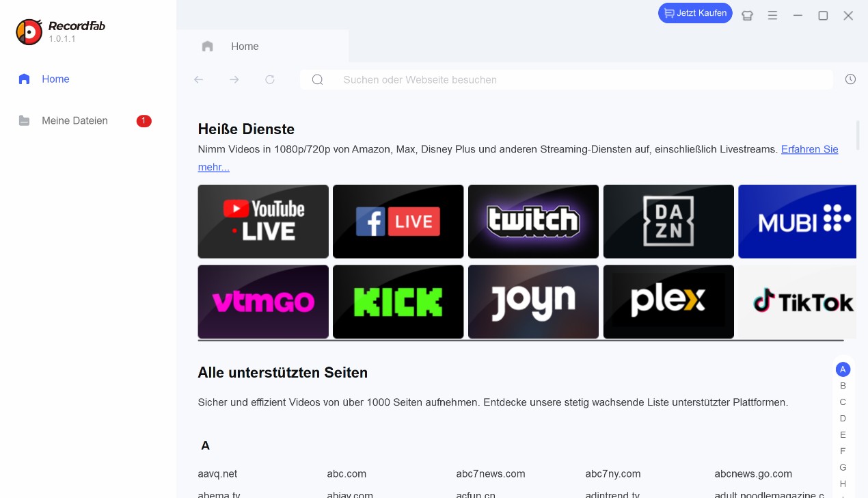Screen dimensions: 868x498
Task: Open the Kick service tile
Action: pos(398,302)
